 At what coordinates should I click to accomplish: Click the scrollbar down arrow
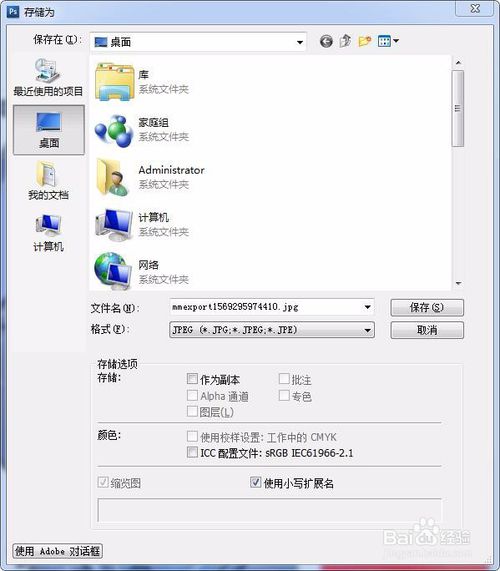[x=458, y=283]
